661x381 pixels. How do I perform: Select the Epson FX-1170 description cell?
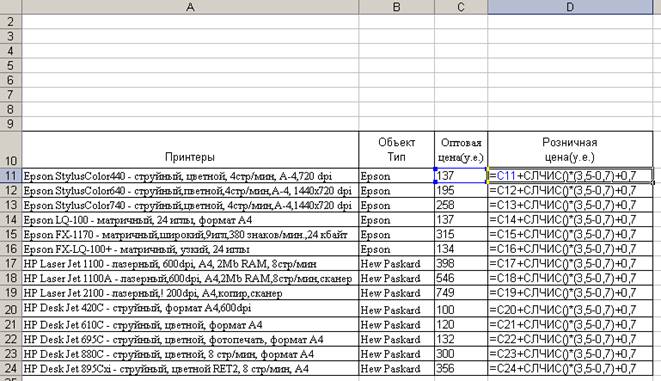pos(190,234)
